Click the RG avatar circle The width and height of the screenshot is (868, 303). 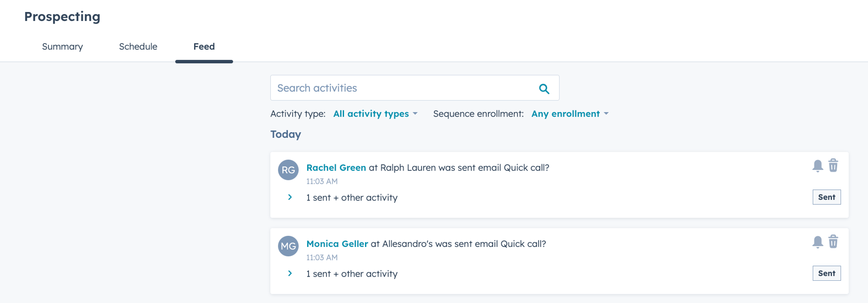coord(288,170)
